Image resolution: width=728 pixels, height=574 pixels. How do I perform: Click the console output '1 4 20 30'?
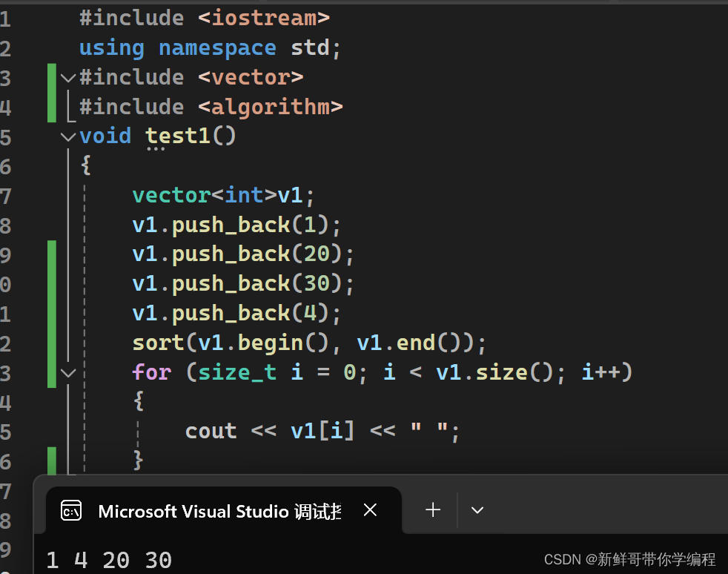tap(110, 560)
